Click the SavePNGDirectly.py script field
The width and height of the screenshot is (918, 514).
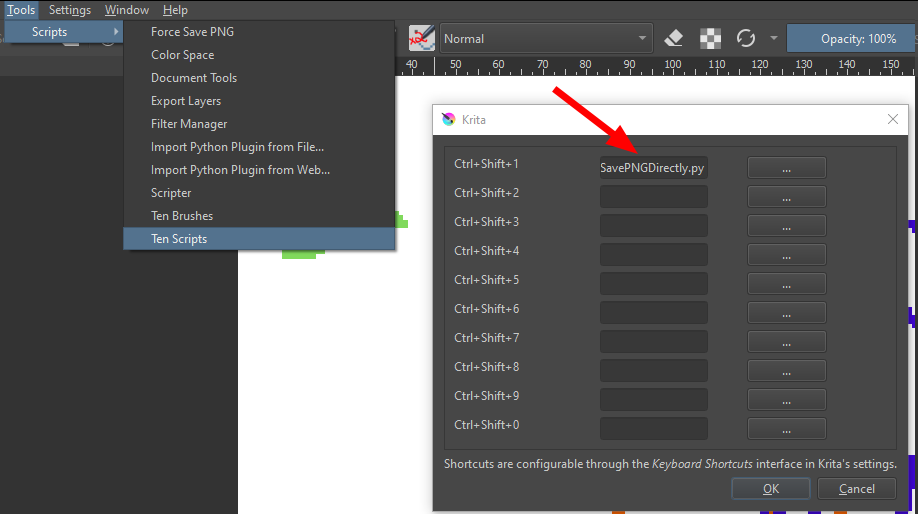point(653,168)
